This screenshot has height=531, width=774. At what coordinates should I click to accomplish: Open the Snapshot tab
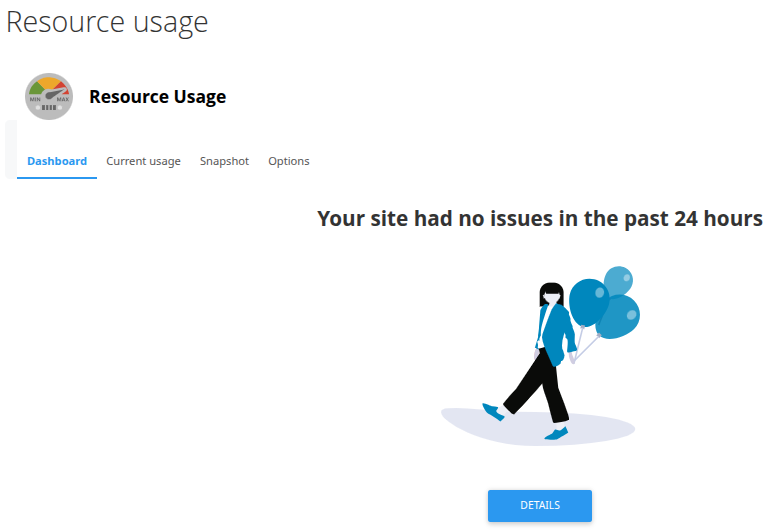224,161
